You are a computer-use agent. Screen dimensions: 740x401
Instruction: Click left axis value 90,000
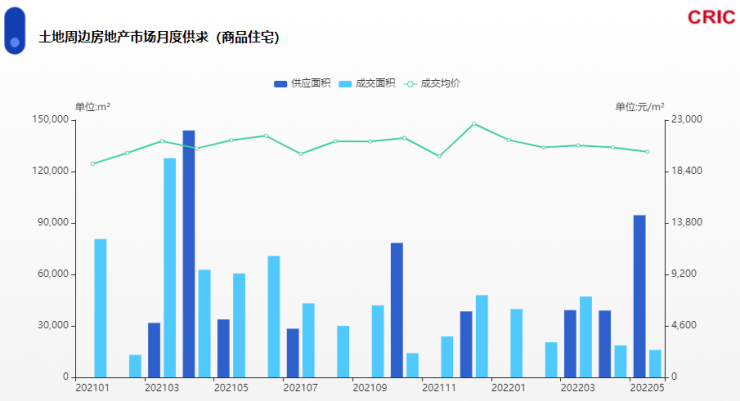click(53, 223)
